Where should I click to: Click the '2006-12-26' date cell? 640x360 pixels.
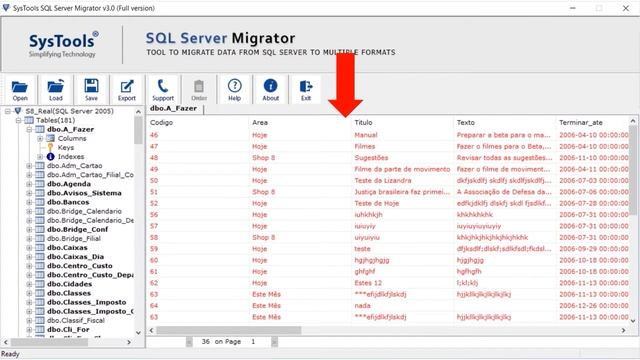(x=593, y=306)
